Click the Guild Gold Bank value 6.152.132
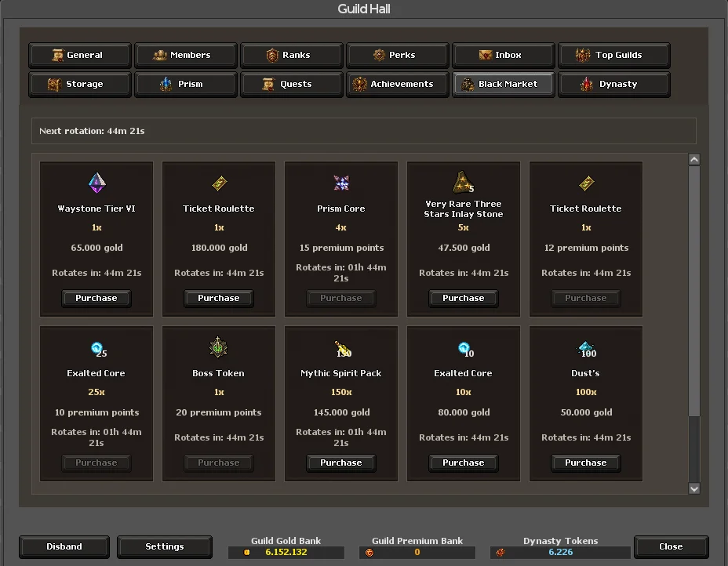 click(x=286, y=552)
